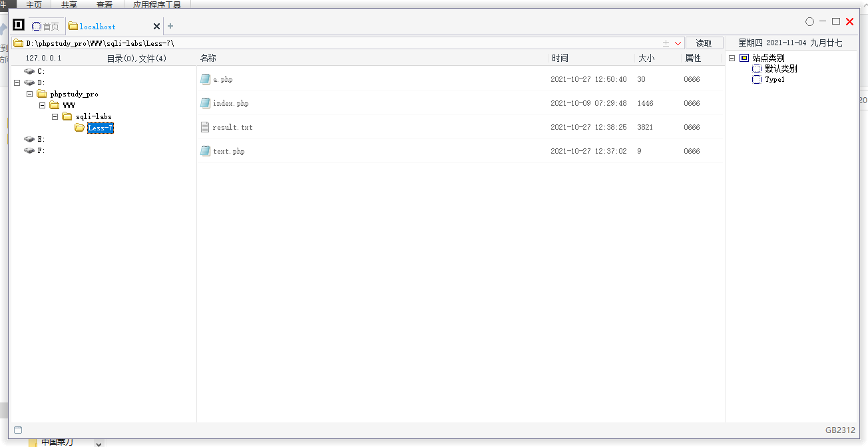Image resolution: width=868 pixels, height=447 pixels.
Task: Click the 中国菜刀 folder in background Explorer
Action: (57, 442)
